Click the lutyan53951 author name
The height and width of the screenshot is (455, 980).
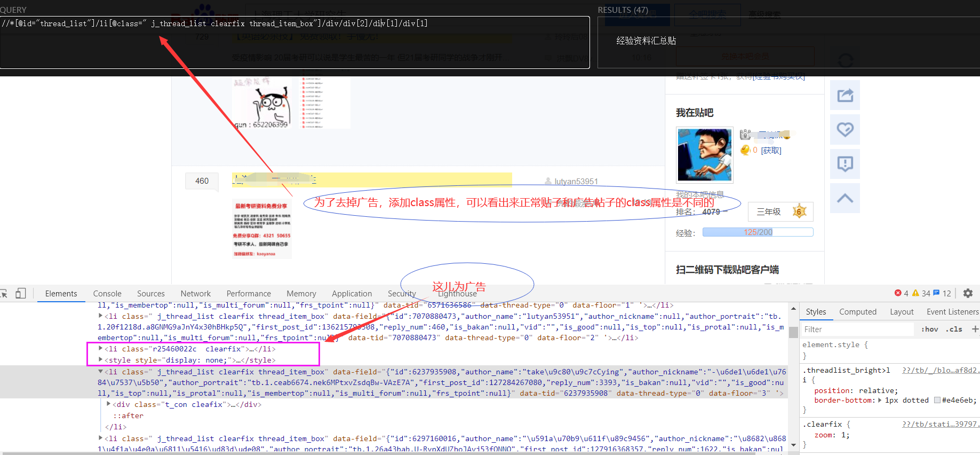(576, 182)
